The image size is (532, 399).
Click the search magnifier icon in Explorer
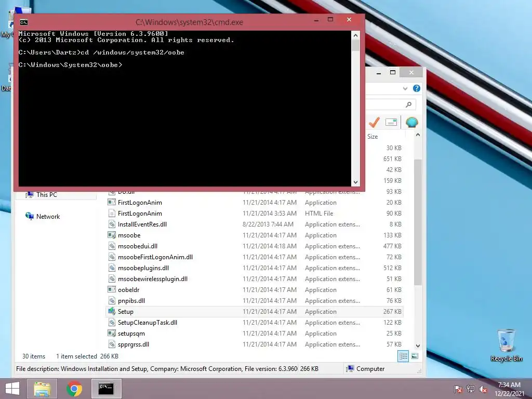pos(408,104)
